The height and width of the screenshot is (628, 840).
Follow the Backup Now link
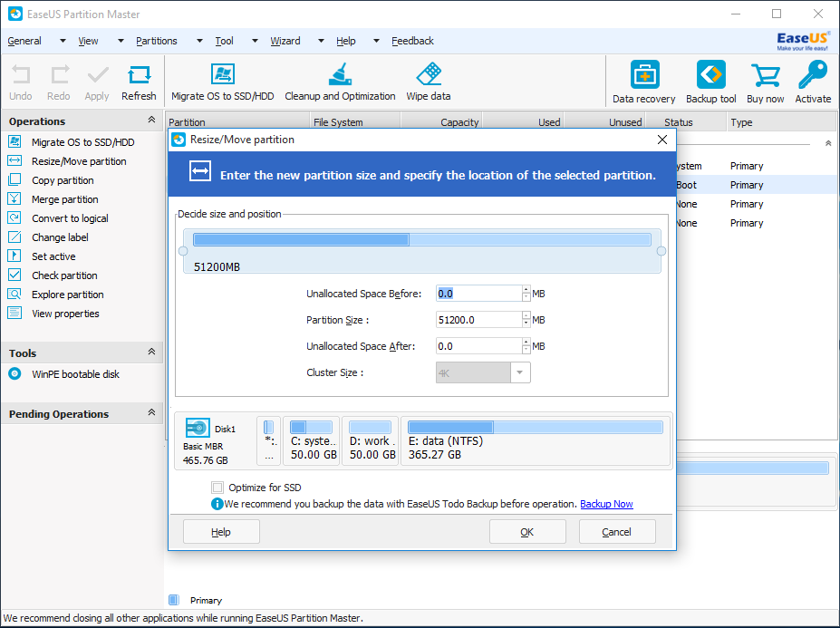tap(606, 504)
